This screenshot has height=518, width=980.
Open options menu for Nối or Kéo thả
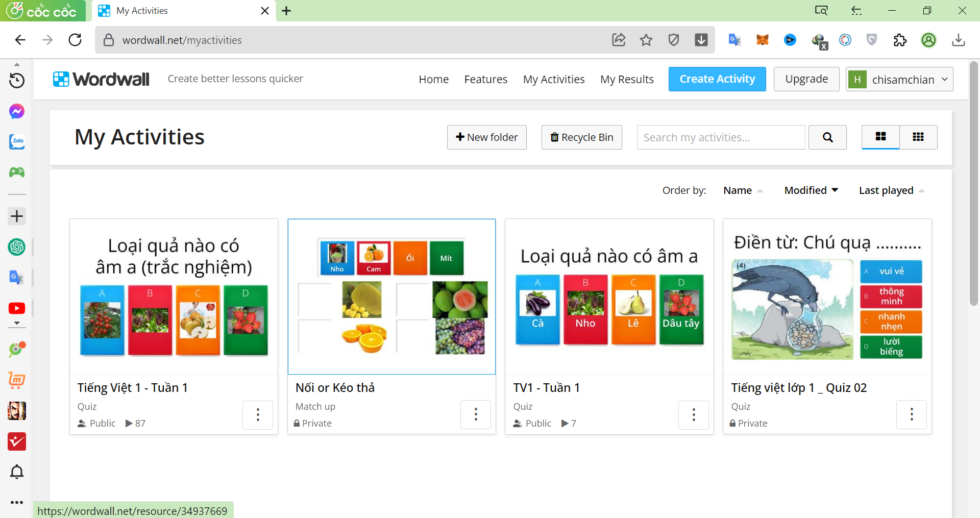476,414
